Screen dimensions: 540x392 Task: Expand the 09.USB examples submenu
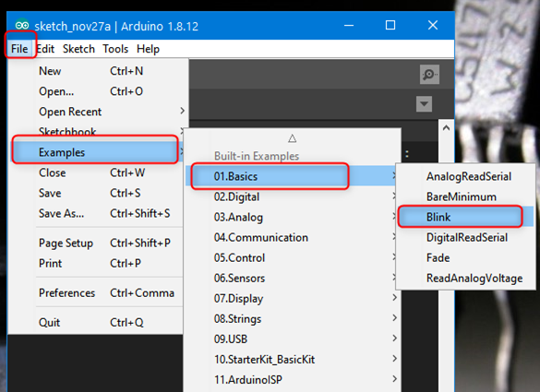coord(292,339)
